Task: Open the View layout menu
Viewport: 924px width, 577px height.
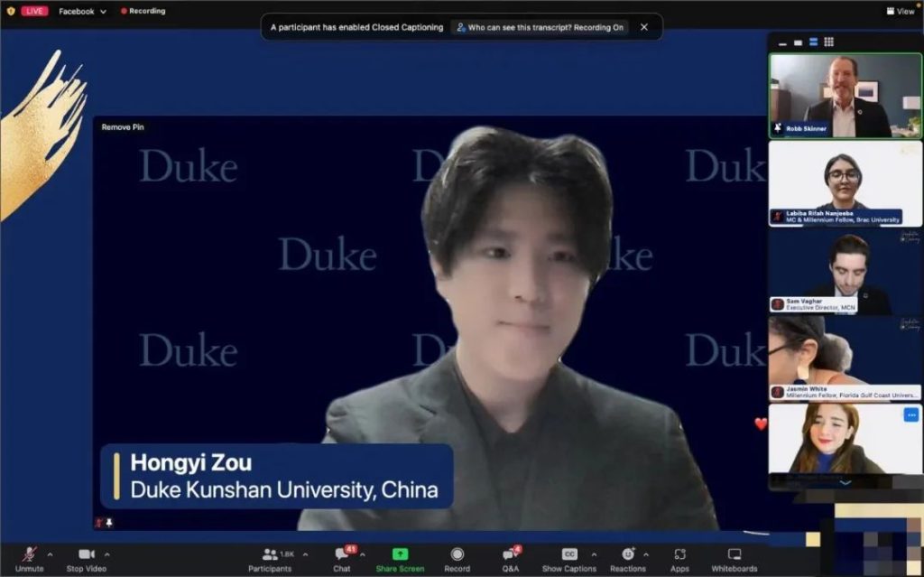Action: pos(900,12)
